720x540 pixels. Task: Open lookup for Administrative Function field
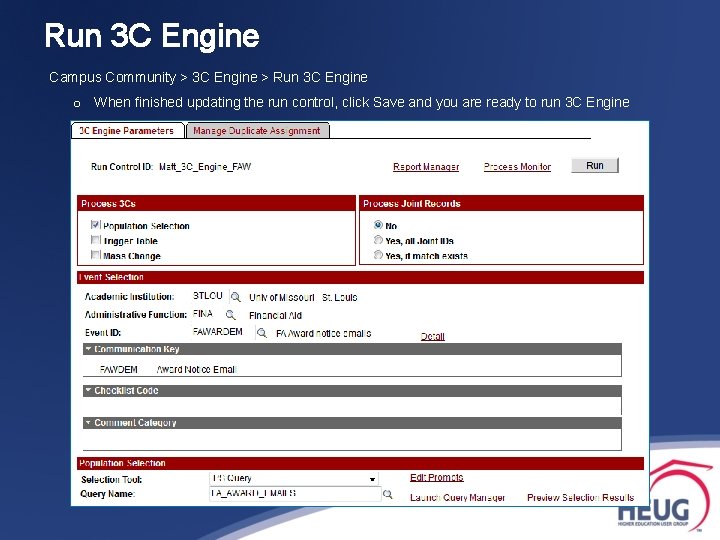[231, 315]
